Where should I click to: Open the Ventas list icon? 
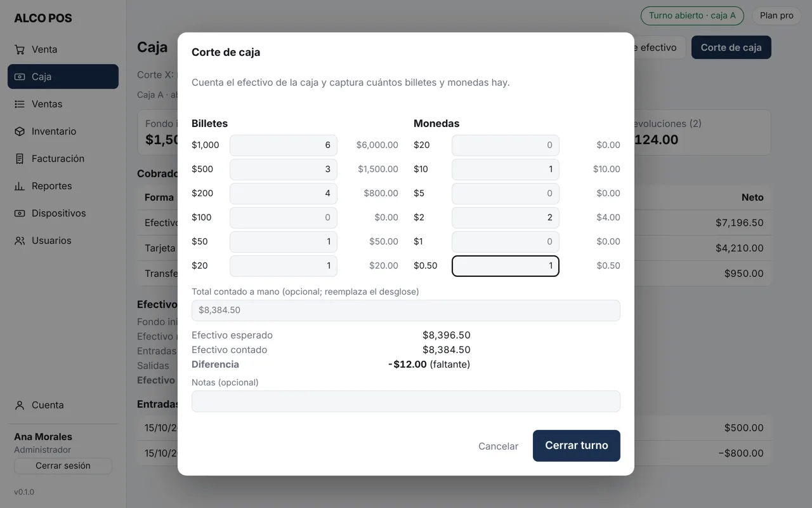click(x=20, y=104)
